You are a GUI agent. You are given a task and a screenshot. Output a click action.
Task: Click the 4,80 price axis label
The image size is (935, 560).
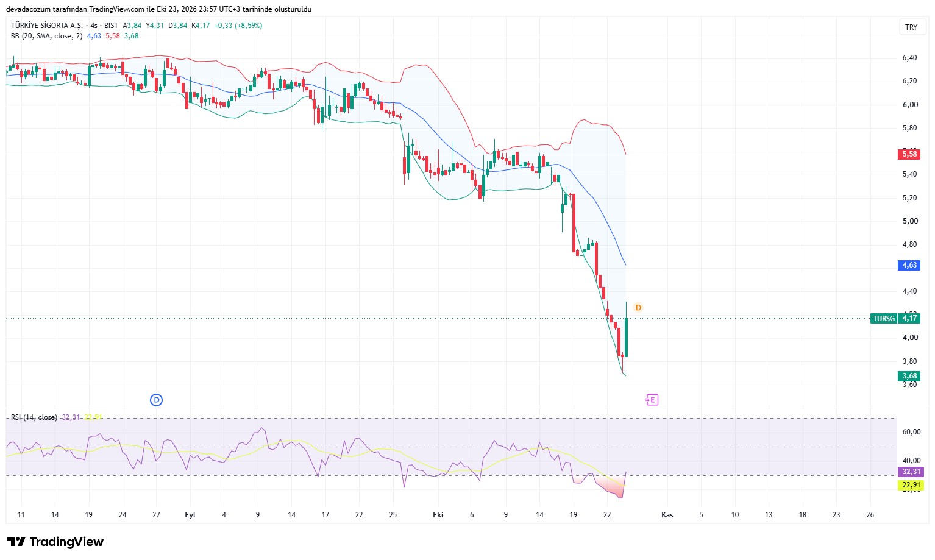coord(910,244)
